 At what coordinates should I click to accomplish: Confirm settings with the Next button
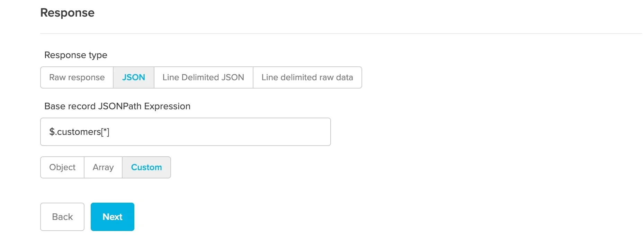pos(112,217)
